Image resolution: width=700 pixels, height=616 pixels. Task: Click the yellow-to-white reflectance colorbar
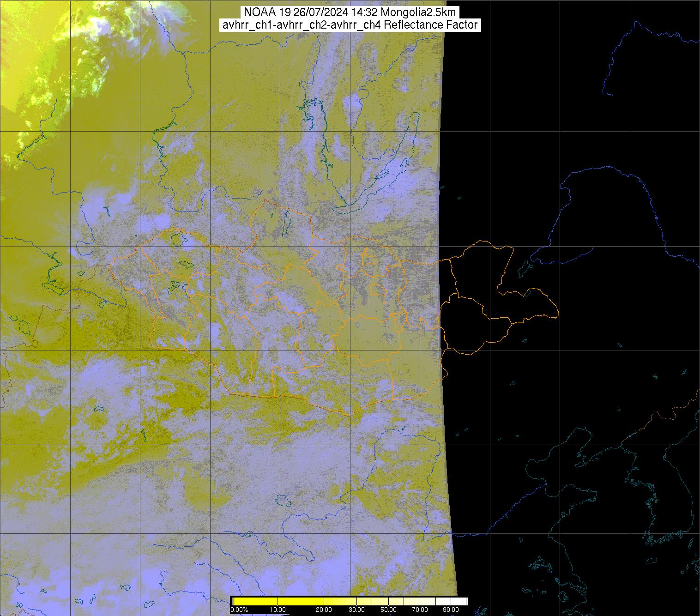[350, 601]
